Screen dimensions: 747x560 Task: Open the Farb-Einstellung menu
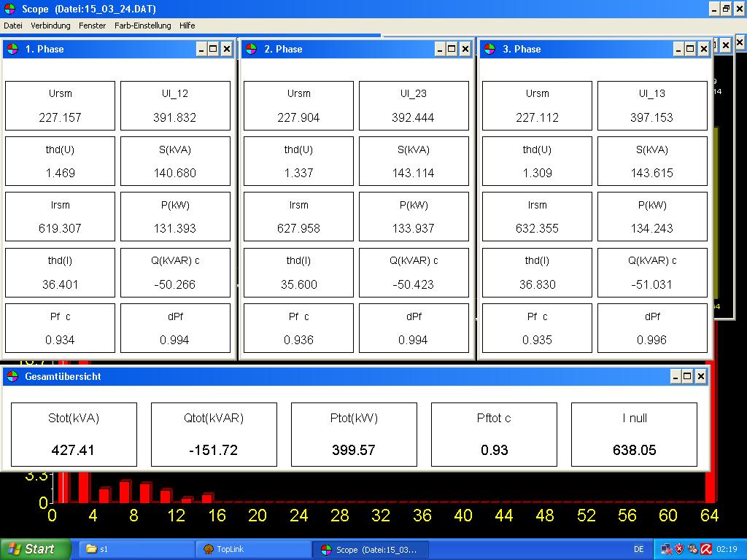142,26
